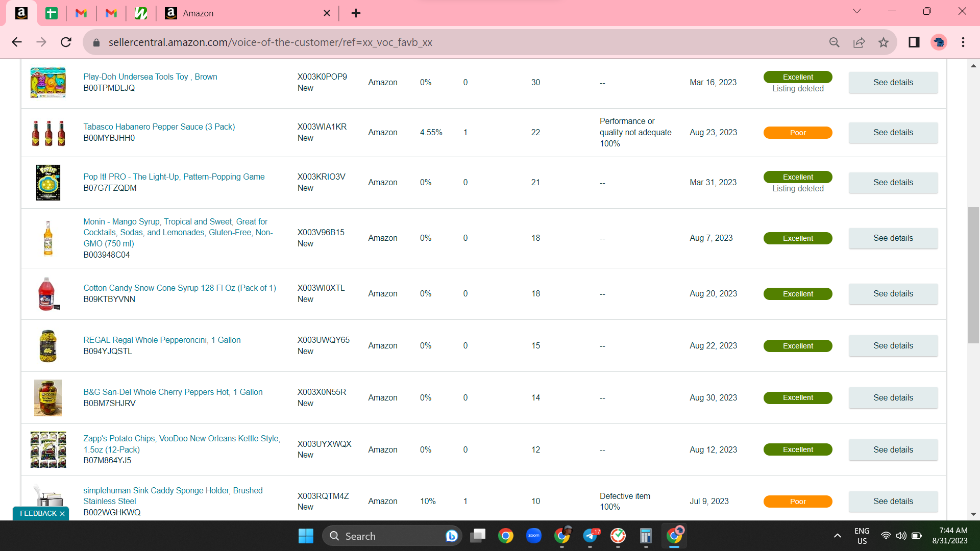Launch Zoom from the taskbar
The height and width of the screenshot is (551, 980).
[x=534, y=536]
